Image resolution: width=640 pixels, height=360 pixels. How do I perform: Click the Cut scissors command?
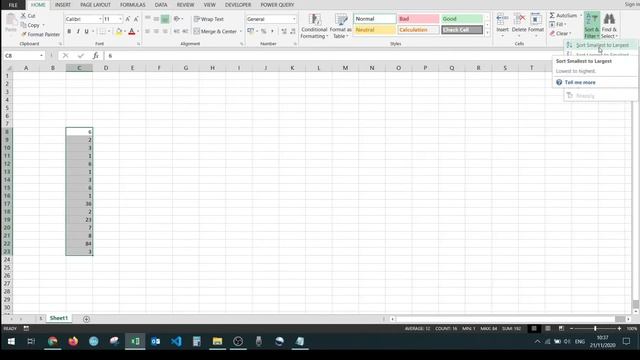[28, 16]
